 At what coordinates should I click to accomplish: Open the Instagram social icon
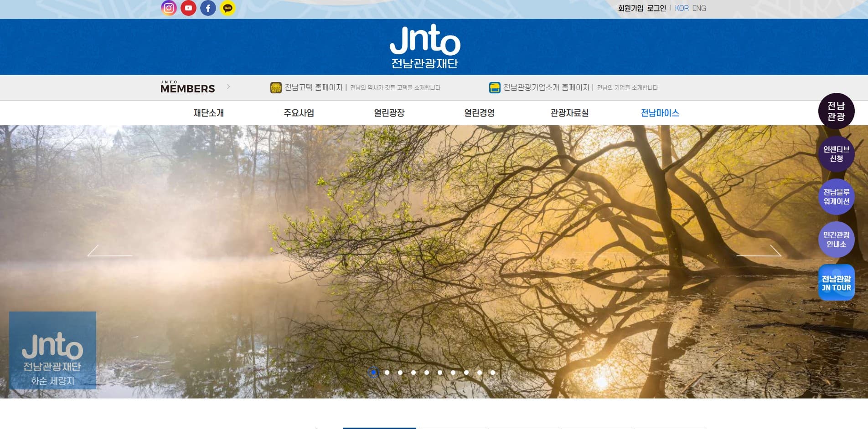tap(169, 8)
